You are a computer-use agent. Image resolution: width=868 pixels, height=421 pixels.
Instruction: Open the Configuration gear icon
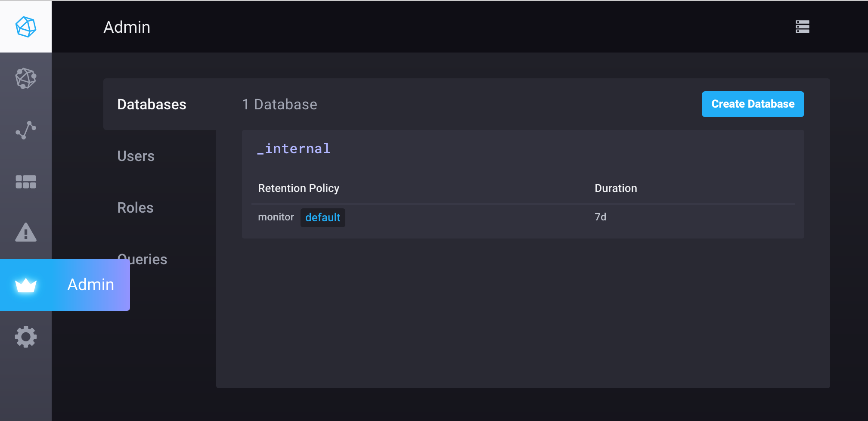tap(25, 337)
